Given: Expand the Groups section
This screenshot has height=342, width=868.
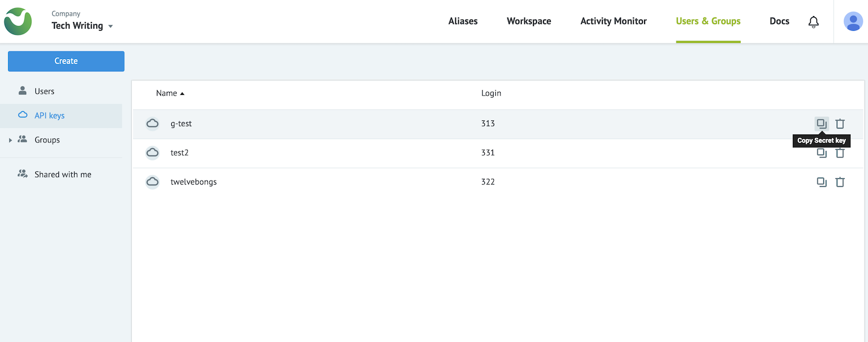Looking at the screenshot, I should click(10, 139).
